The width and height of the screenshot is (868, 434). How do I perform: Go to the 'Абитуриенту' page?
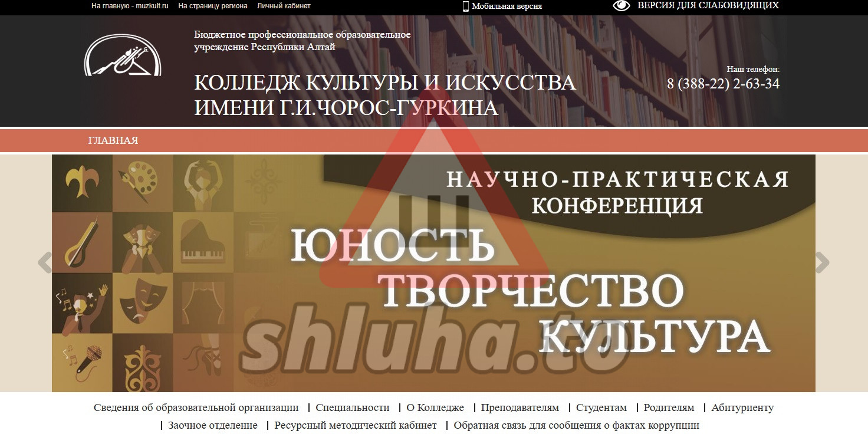coord(742,407)
